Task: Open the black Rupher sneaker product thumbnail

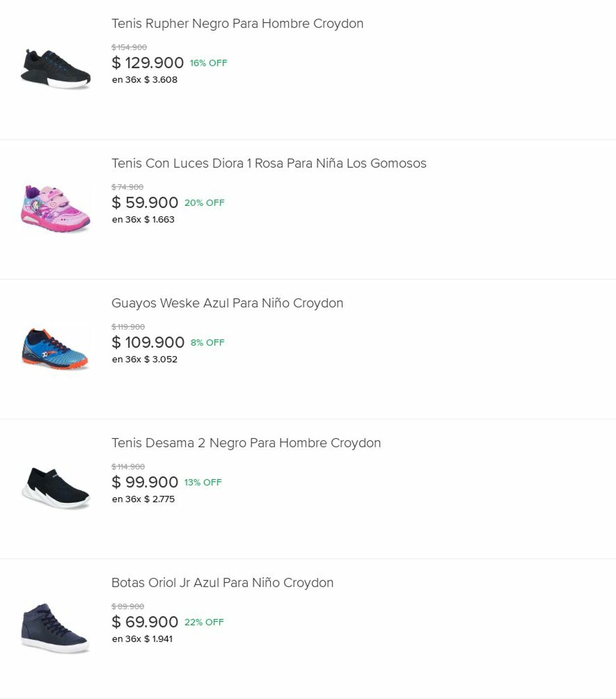Action: pos(56,69)
